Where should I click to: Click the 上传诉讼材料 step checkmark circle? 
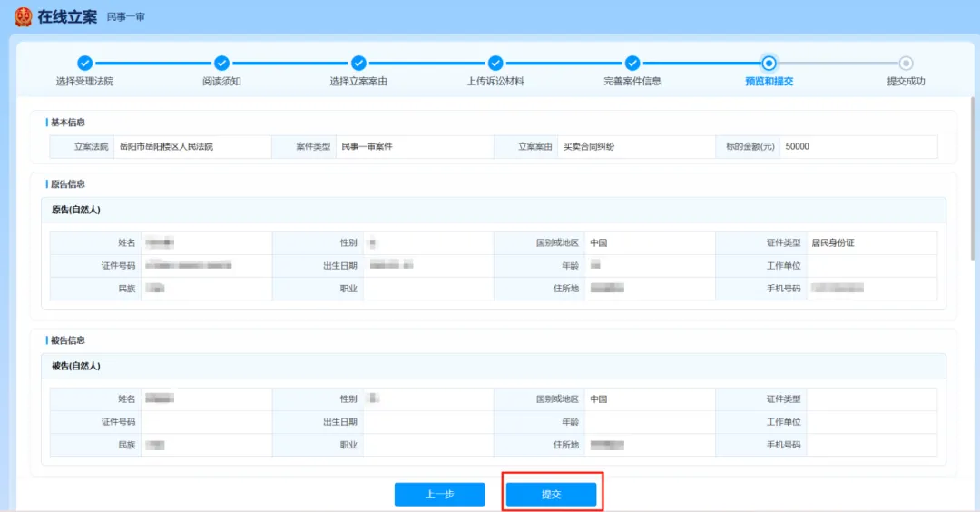[495, 64]
